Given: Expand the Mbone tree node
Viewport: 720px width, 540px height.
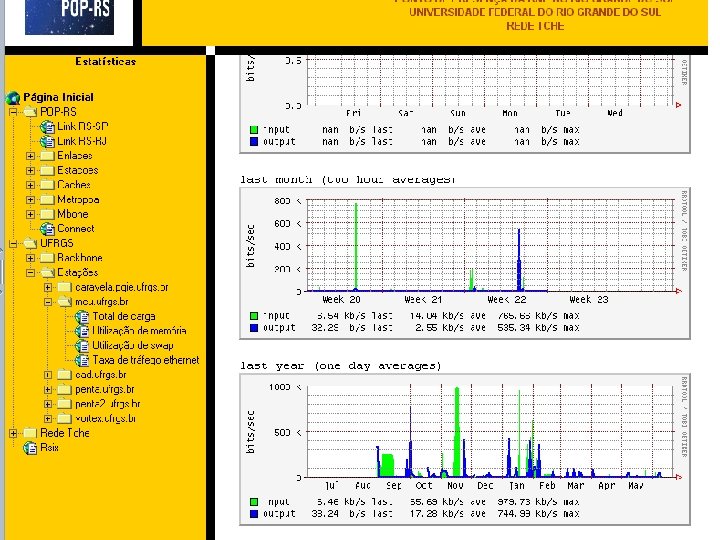Looking at the screenshot, I should tap(30, 214).
